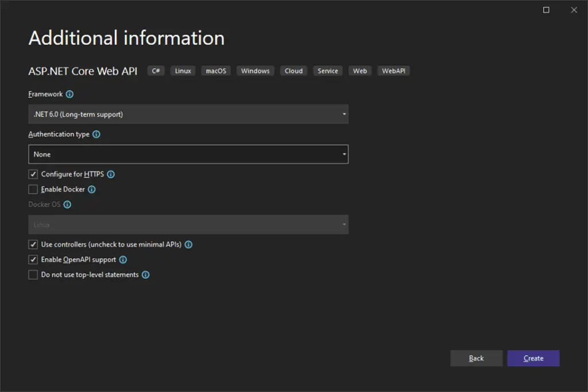Uncheck Use controllers checkbox
The image size is (588, 392).
click(x=33, y=245)
